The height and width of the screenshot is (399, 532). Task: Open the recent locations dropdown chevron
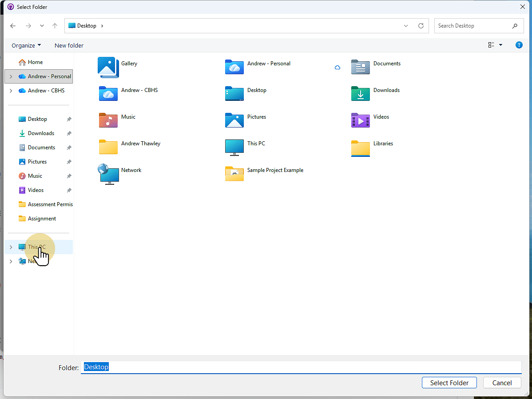pos(42,26)
